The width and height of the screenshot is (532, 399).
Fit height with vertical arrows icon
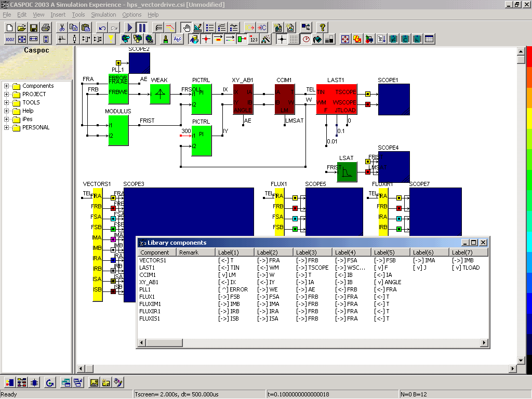(46, 39)
